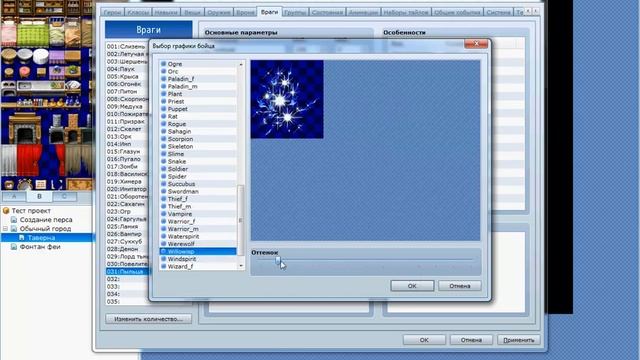Pick the Plant battler file

pos(198,94)
